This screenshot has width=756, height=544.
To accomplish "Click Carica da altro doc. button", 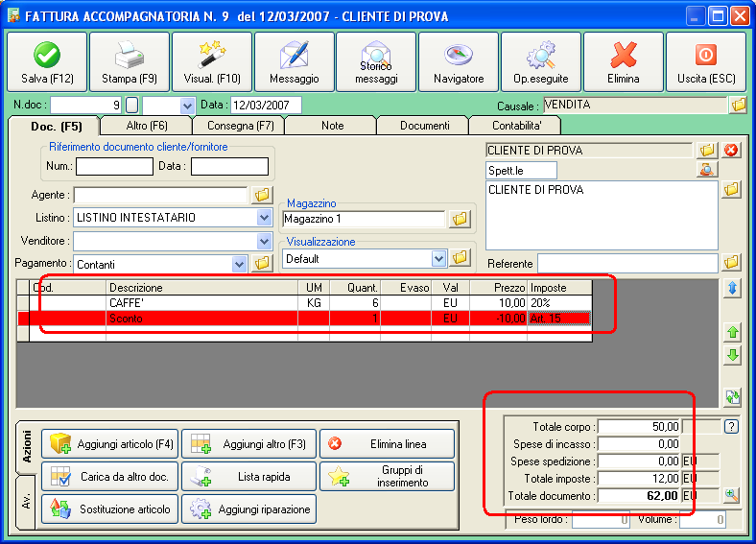I will pyautogui.click(x=110, y=477).
